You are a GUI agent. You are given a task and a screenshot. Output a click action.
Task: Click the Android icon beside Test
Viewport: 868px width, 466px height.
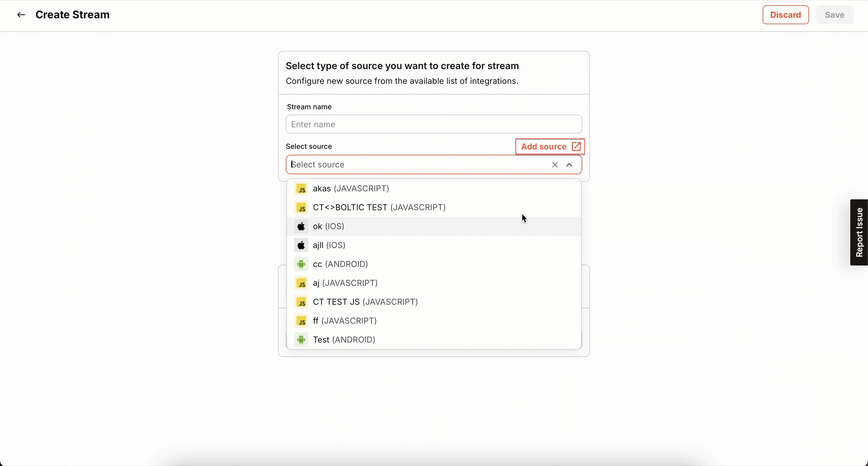point(301,340)
